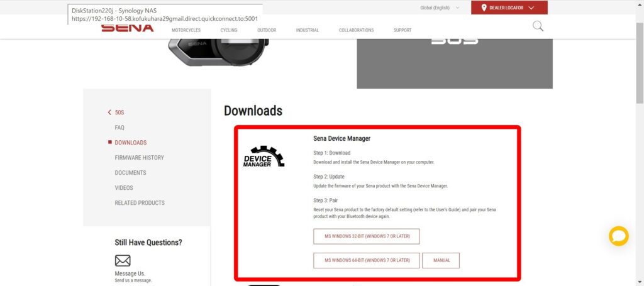Click the page vertical scrollbar thumb
This screenshot has width=644, height=286.
tap(640, 63)
